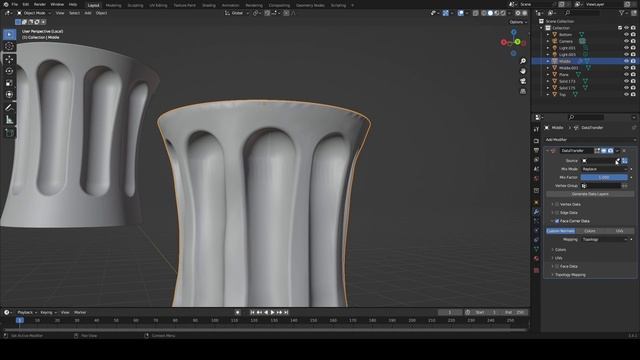This screenshot has width=640, height=360.
Task: Select the Scale tool
Action: [9, 83]
